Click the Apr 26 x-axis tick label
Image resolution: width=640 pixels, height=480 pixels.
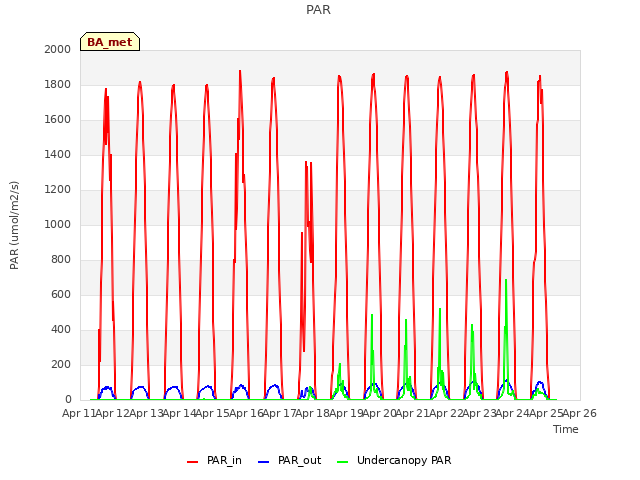coord(580,413)
